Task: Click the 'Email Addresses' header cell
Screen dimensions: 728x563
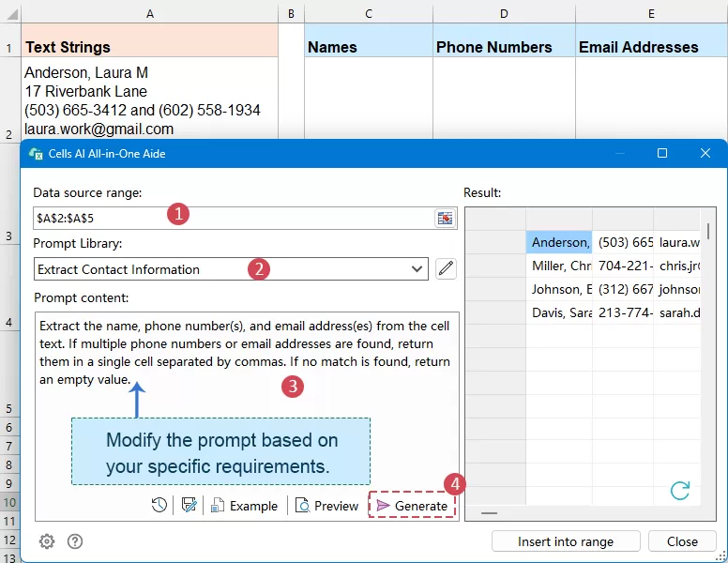Action: [651, 40]
